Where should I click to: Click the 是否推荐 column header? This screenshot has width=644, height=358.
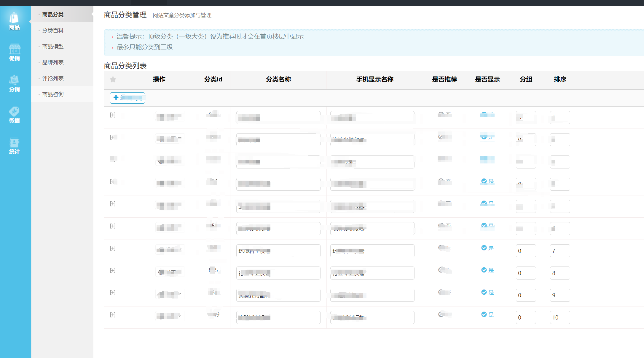click(x=444, y=79)
